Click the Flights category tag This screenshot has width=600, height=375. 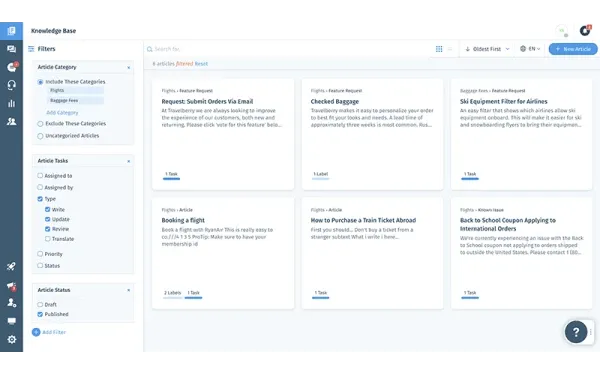75,90
